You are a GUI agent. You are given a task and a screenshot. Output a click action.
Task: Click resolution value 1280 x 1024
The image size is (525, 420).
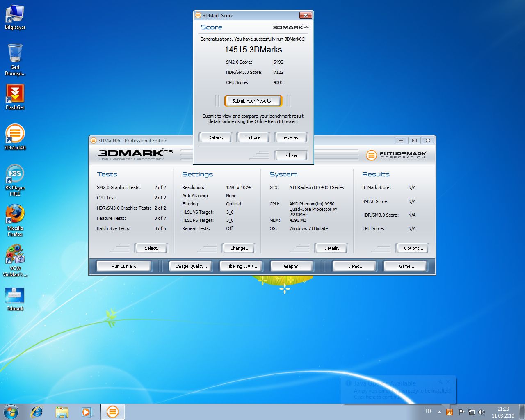tap(238, 187)
